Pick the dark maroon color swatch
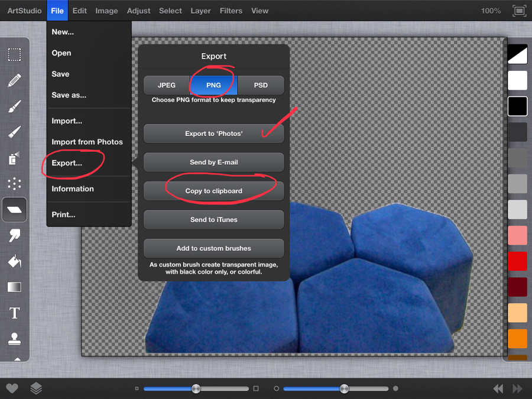Image resolution: width=532 pixels, height=399 pixels. pos(517,287)
